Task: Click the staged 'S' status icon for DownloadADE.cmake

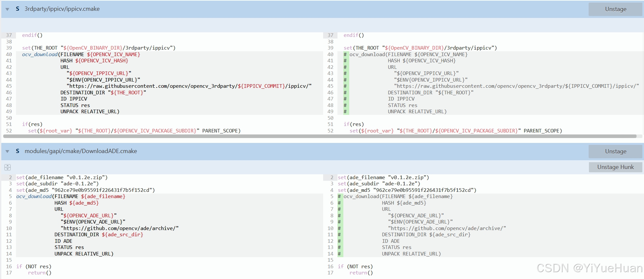Action: tap(18, 151)
